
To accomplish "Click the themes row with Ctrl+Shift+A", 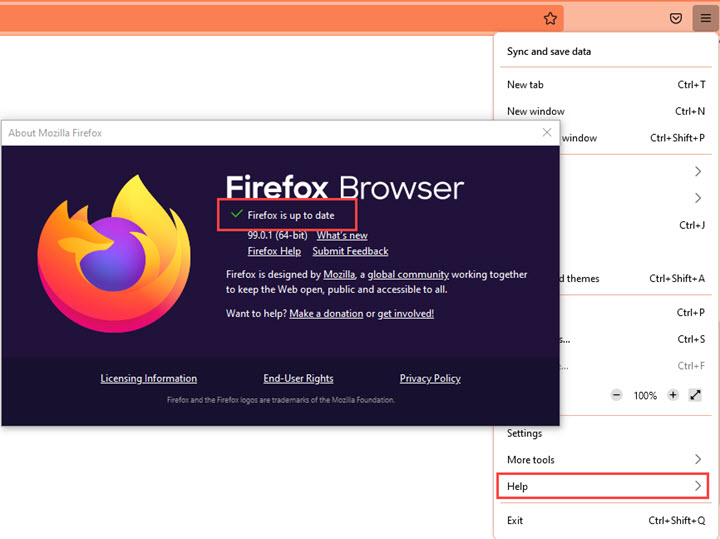I will 636,278.
